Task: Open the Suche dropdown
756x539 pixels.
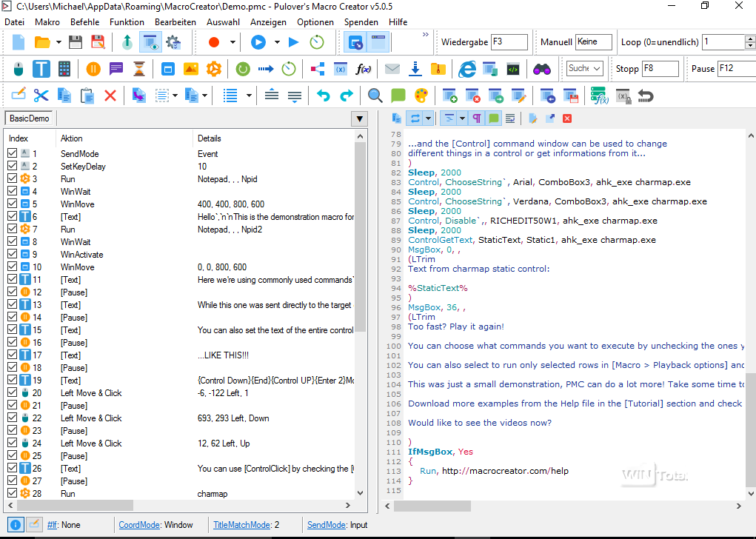Action: (585, 69)
